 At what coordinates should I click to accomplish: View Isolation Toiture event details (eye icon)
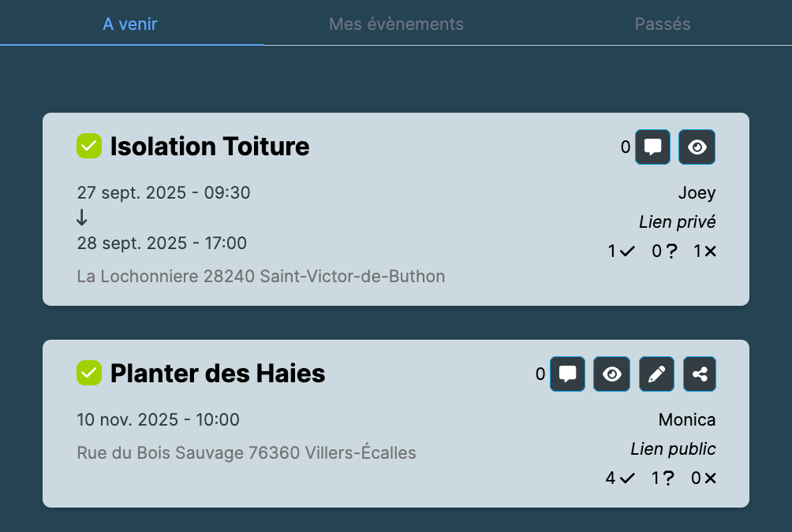coord(697,147)
